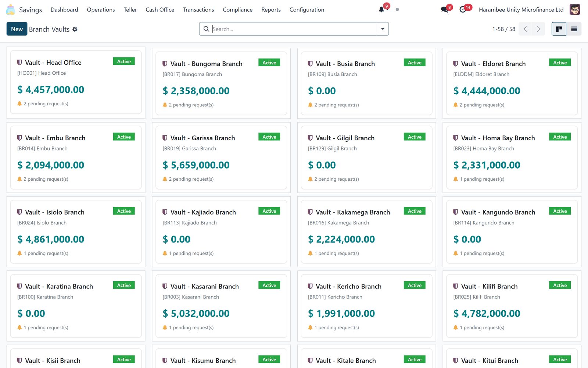Screen dimensions: 588x368
Task: Click the bell icon on Kakamega Branch card
Action: (310, 253)
